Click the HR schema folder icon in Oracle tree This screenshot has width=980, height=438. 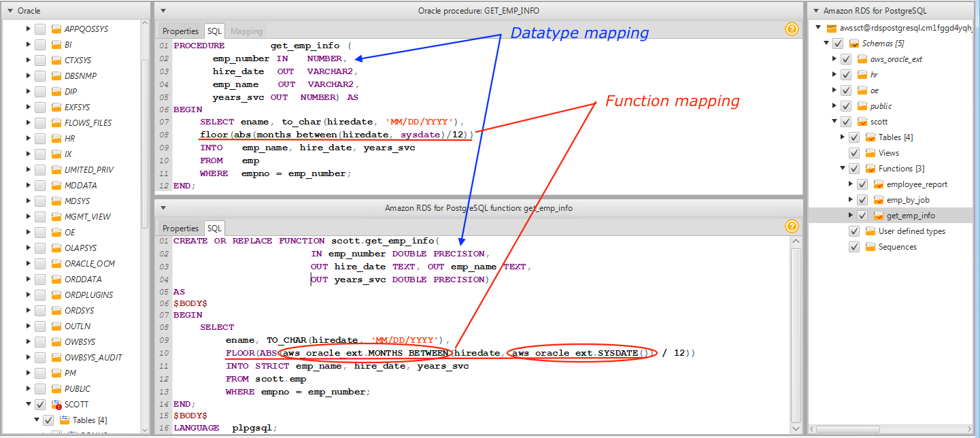56,139
